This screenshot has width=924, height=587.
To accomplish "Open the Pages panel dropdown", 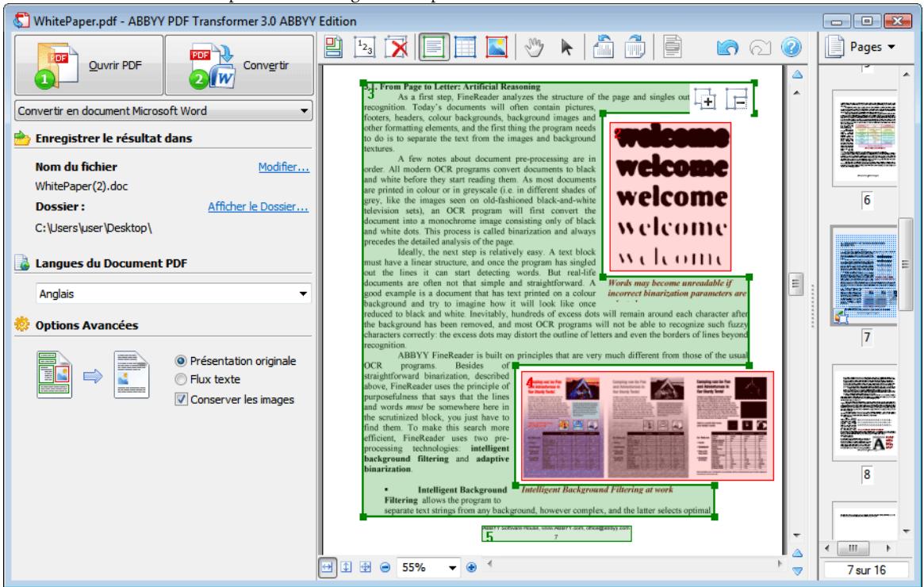I will pyautogui.click(x=861, y=47).
